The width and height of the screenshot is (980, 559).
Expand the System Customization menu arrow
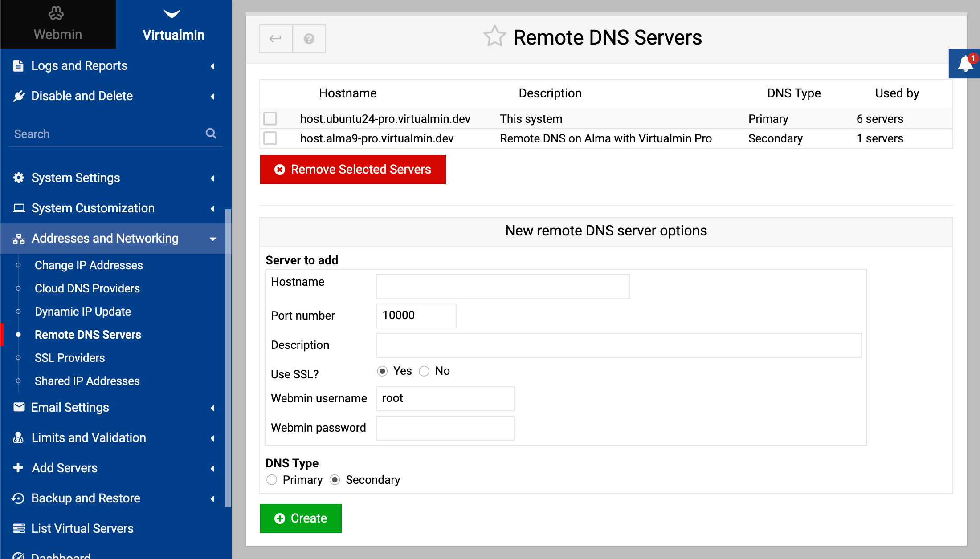pos(212,209)
